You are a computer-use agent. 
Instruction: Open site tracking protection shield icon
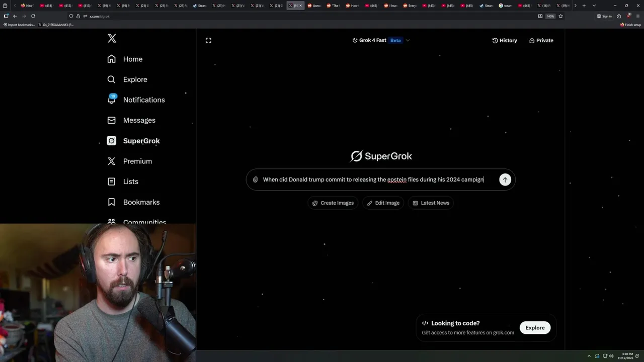(71, 16)
